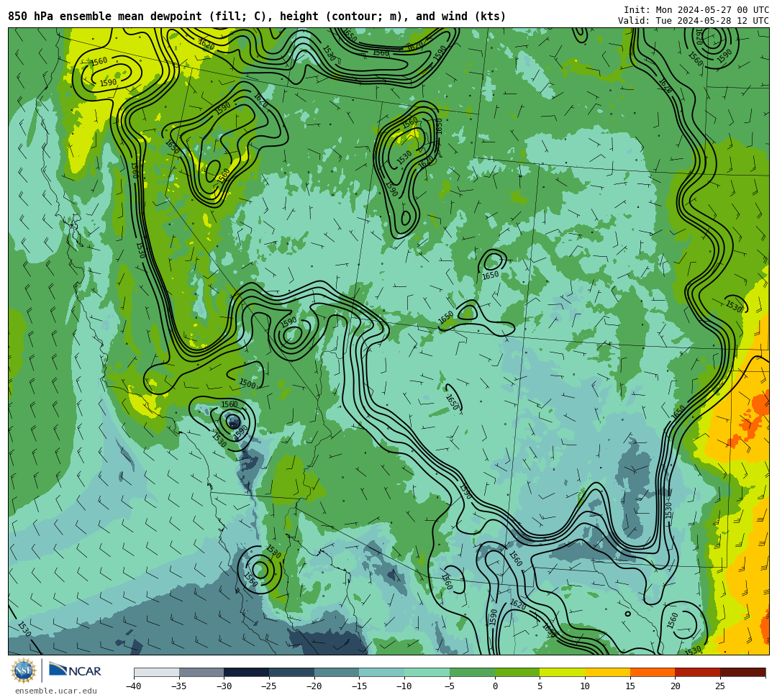Click the dark brown colorbar segment above 25
This screenshot has height=700, width=777.
pyautogui.click(x=742, y=672)
